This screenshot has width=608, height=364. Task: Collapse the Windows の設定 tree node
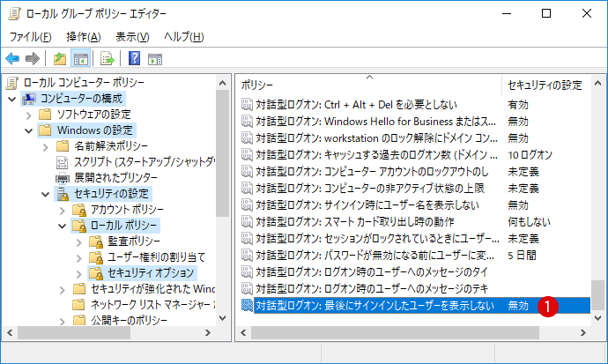pos(29,131)
